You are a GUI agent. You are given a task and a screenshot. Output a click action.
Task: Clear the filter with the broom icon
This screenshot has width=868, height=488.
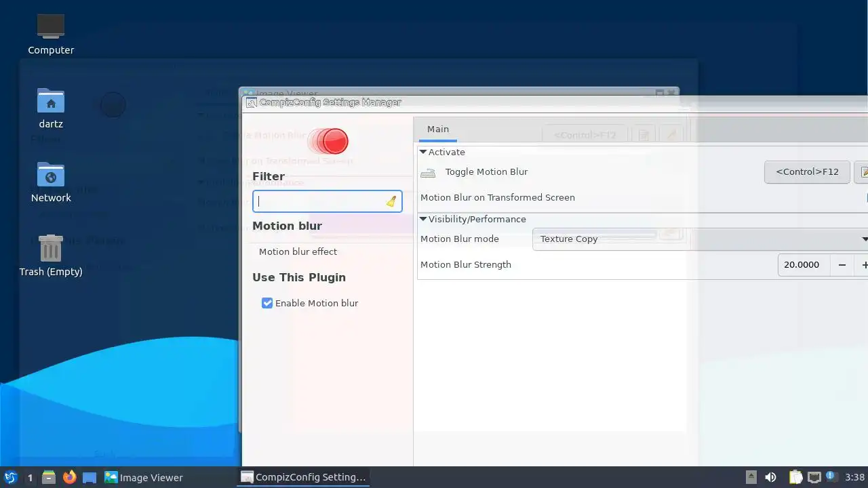point(391,201)
